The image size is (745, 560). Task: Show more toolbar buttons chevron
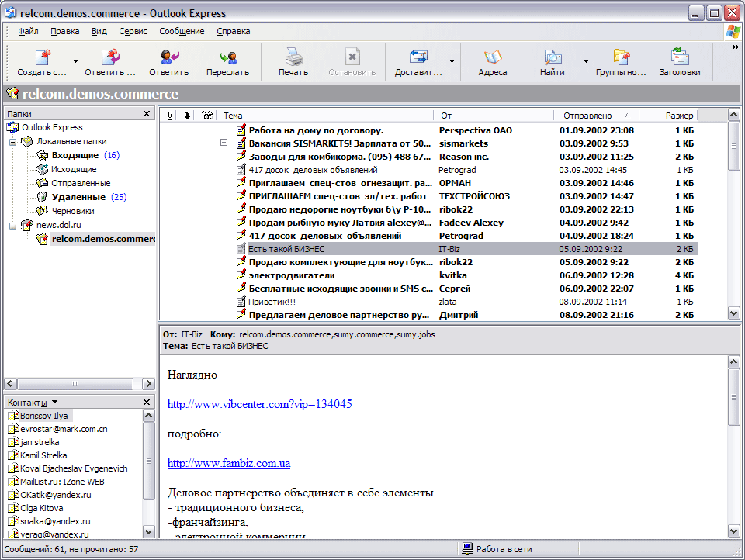[x=736, y=47]
